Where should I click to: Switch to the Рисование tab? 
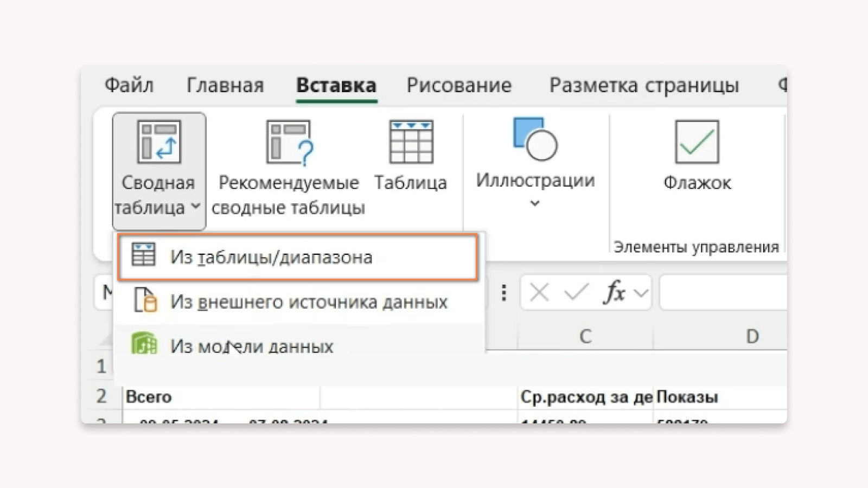(459, 85)
